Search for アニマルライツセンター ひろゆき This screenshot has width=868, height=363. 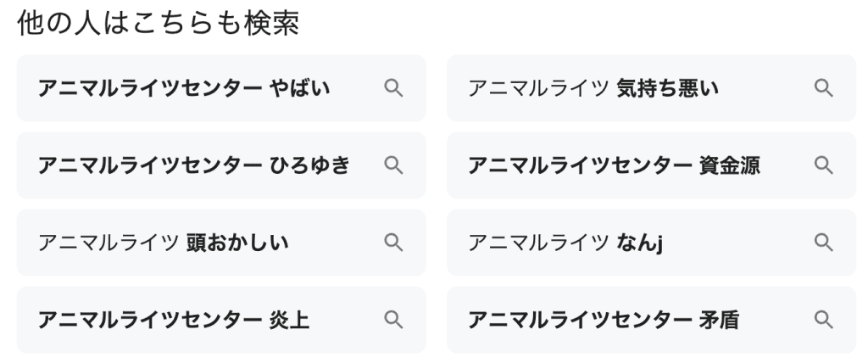click(x=193, y=165)
